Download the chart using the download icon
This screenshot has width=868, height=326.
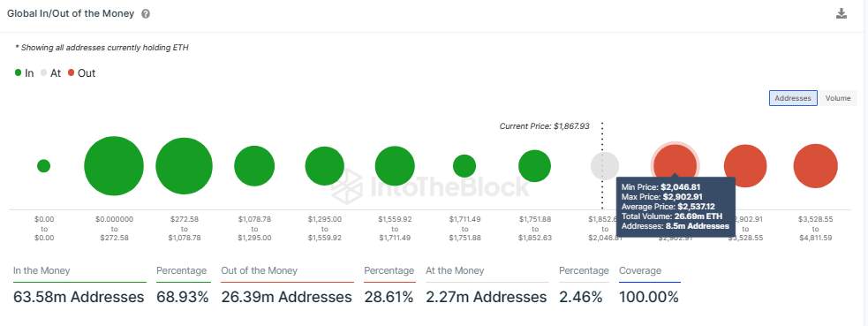(x=842, y=14)
